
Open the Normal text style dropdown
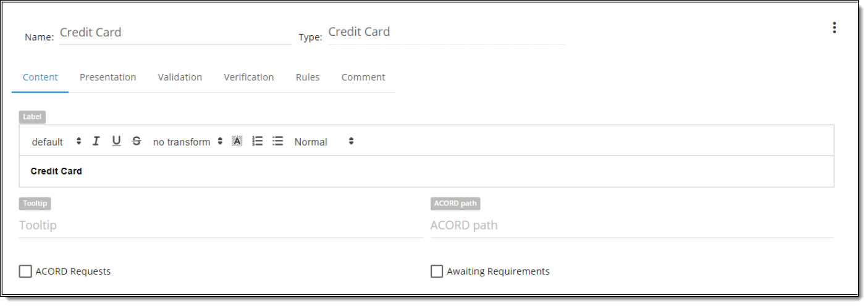(324, 142)
